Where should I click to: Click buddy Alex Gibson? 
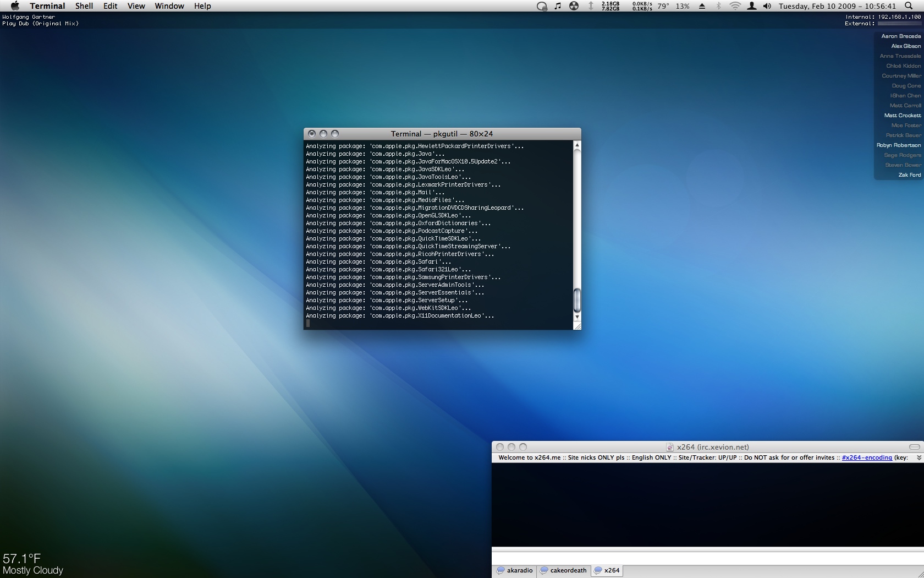pyautogui.click(x=906, y=46)
